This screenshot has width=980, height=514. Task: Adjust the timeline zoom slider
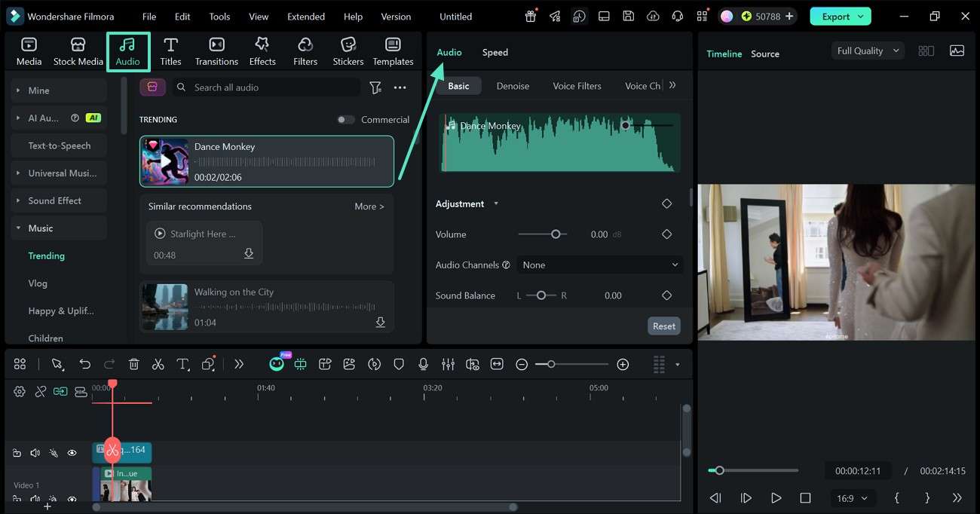click(x=551, y=364)
